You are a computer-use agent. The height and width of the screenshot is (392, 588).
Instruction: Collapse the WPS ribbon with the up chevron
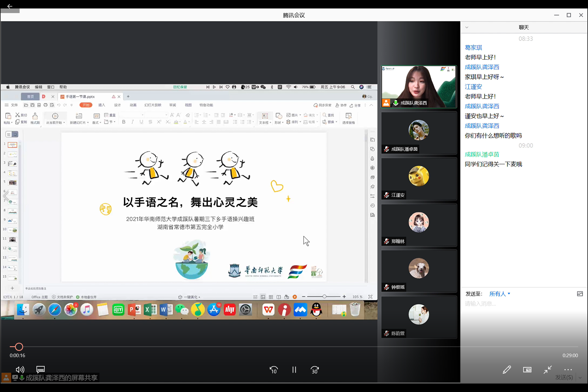pos(371,105)
